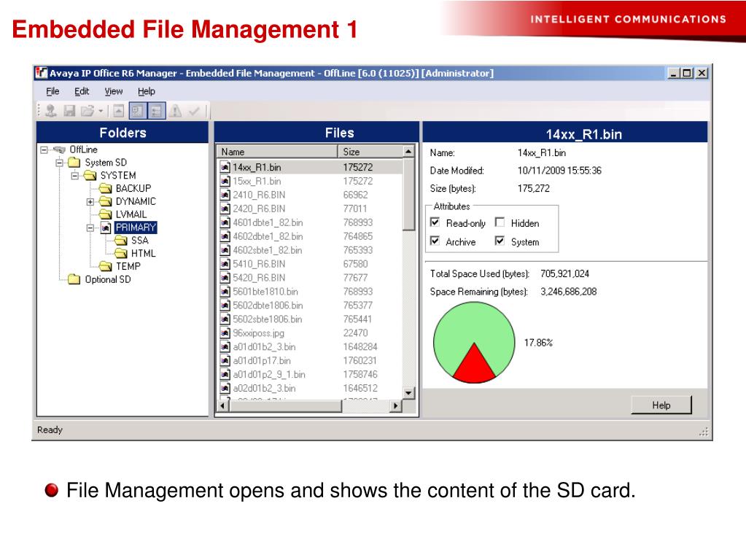The width and height of the screenshot is (746, 560).
Task: Click the file icon beside 96xxiposs.jpg
Action: [x=225, y=333]
